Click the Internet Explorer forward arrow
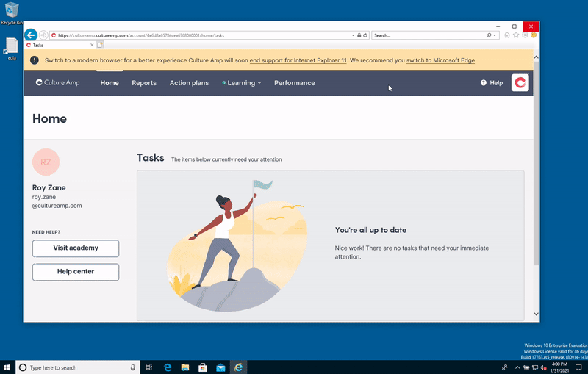This screenshot has height=374, width=588. pyautogui.click(x=43, y=35)
